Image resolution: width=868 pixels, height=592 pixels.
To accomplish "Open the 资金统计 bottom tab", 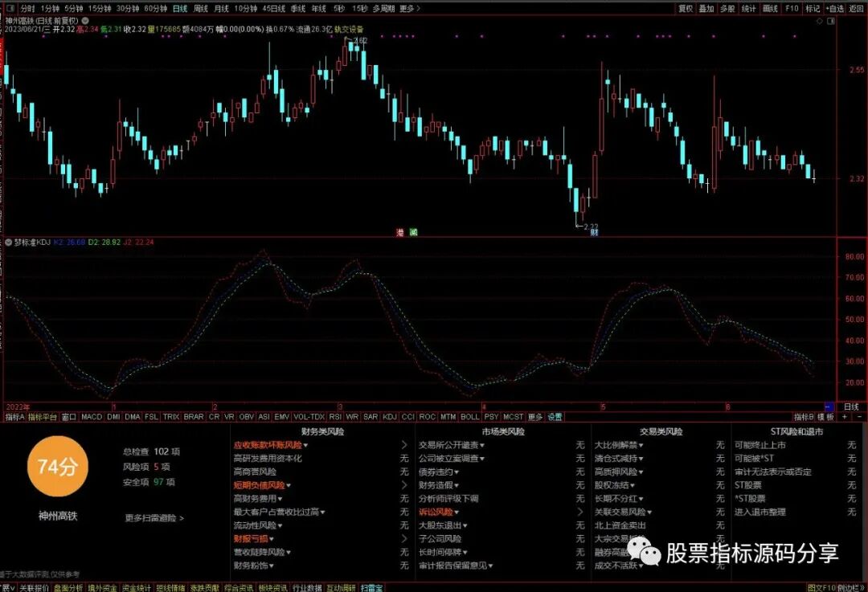I will click(136, 587).
